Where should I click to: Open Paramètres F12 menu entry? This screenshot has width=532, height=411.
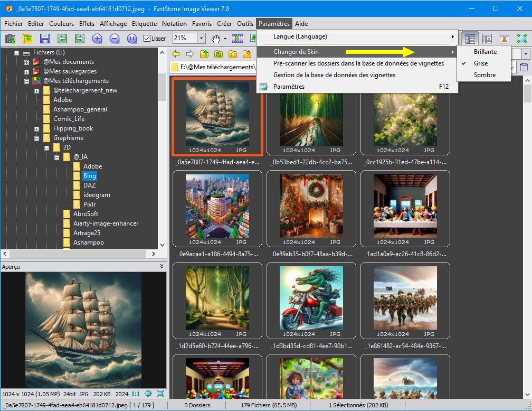(357, 87)
